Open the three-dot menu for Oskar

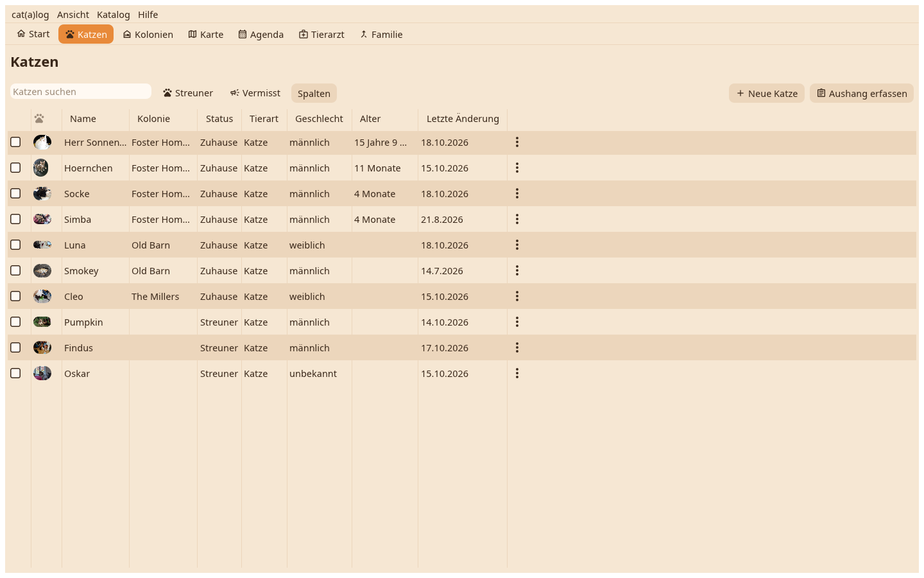(x=517, y=373)
